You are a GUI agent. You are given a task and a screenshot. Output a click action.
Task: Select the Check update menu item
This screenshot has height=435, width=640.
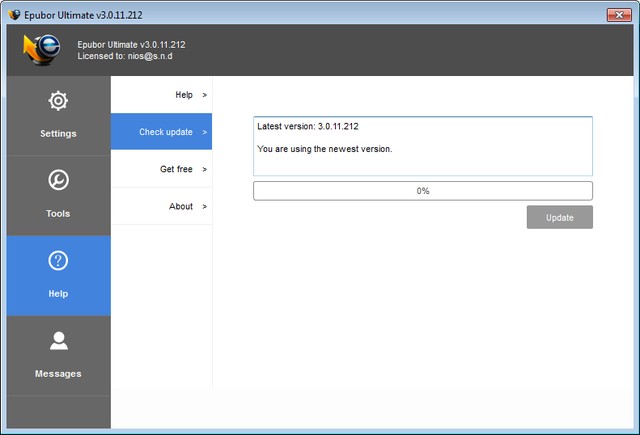(x=165, y=132)
